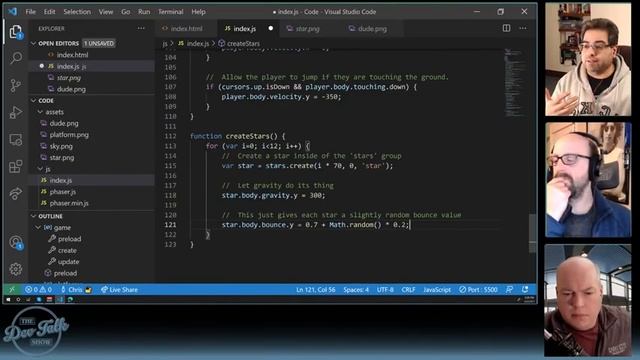Screen dimensions: 640x360
Task: Click index.js in the breadcrumb
Action: point(198,43)
